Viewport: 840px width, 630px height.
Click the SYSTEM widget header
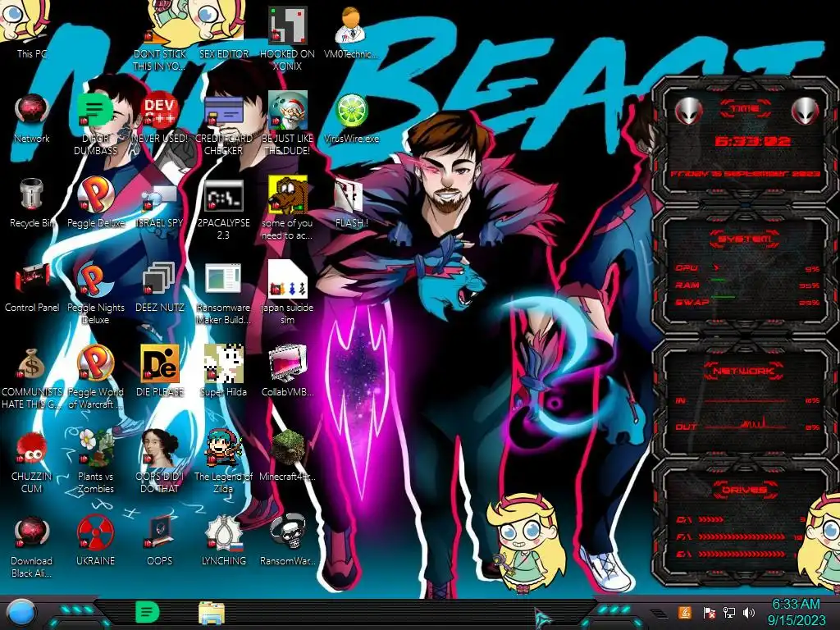tap(745, 239)
